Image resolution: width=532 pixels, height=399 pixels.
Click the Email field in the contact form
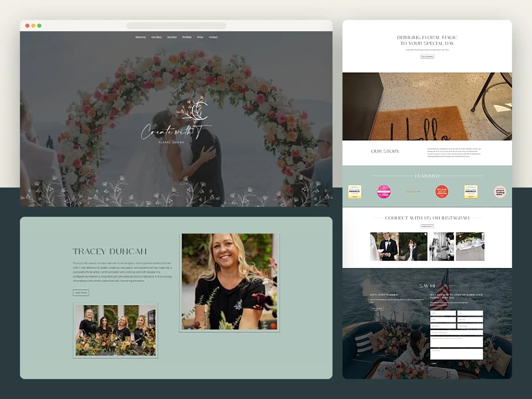pos(470,313)
